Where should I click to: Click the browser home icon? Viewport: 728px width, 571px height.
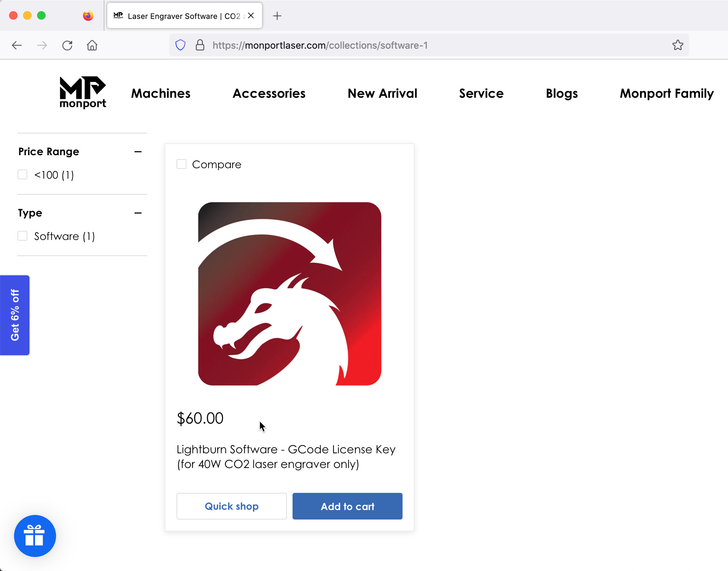[92, 45]
